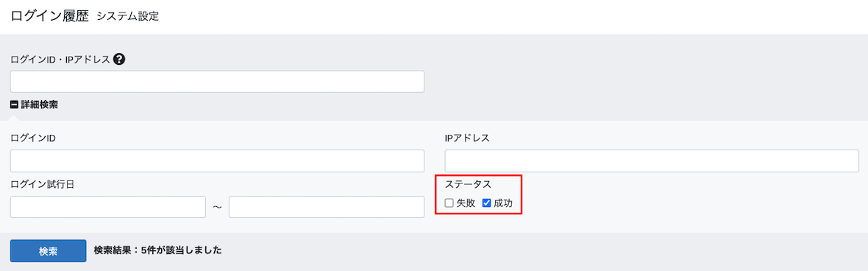Uncheck the 成功 status checkbox
This screenshot has height=271, width=868.
(487, 203)
